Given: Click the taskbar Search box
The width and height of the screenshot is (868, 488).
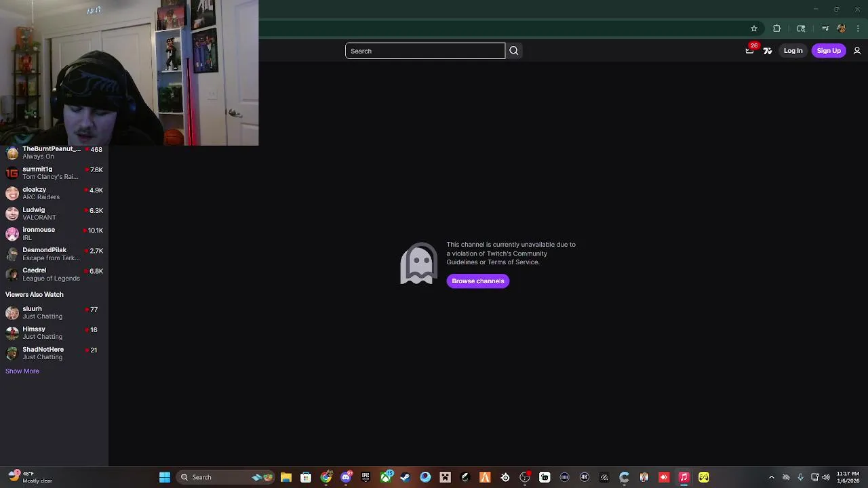Looking at the screenshot, I should tap(226, 477).
